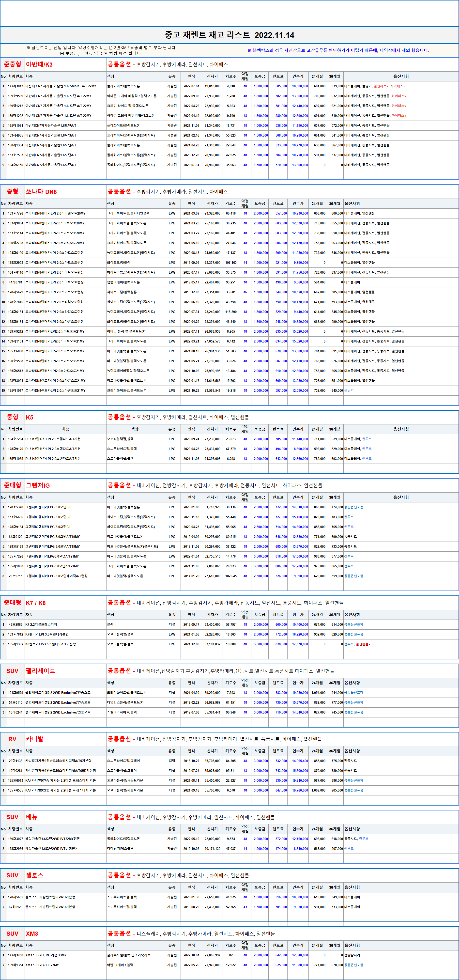Click the rent fee "505,000"
This screenshot has height=980, width=459.
[x=281, y=86]
